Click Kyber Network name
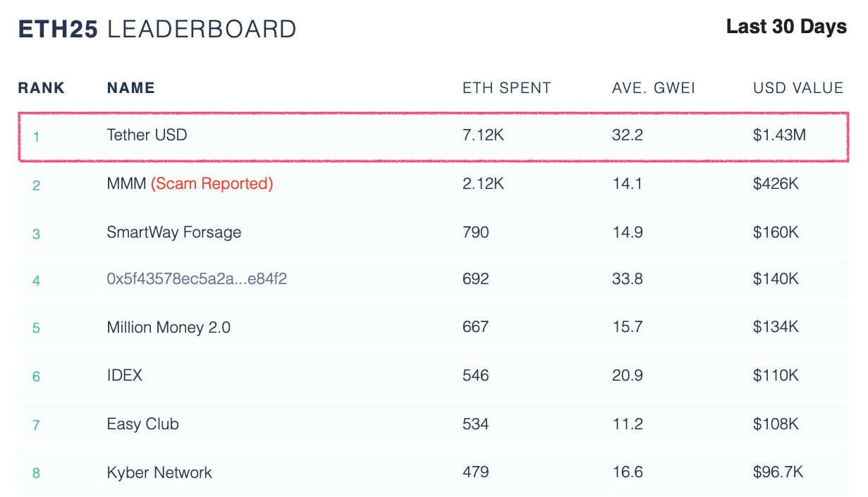This screenshot has height=497, width=868. point(159,472)
